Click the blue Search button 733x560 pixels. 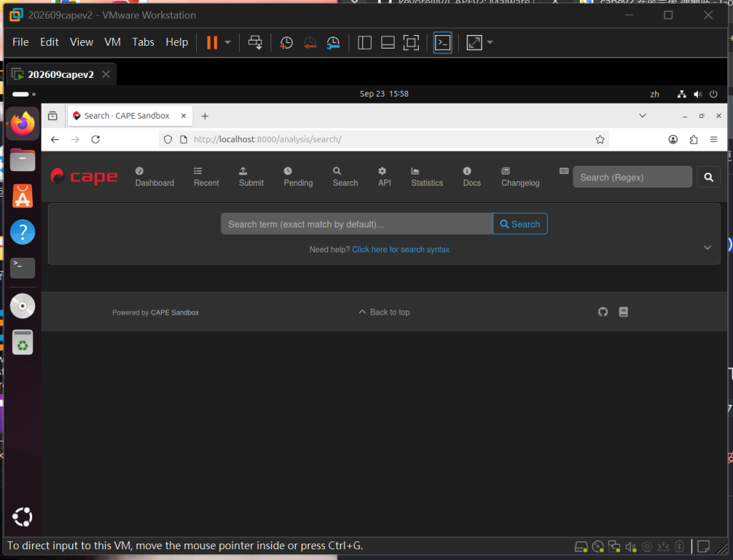[520, 224]
